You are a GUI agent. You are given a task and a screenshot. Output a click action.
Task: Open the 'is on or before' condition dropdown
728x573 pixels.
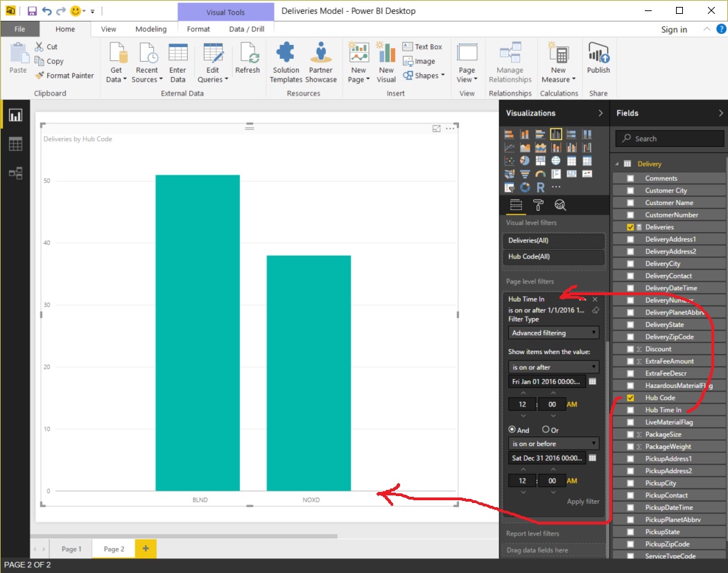point(553,443)
